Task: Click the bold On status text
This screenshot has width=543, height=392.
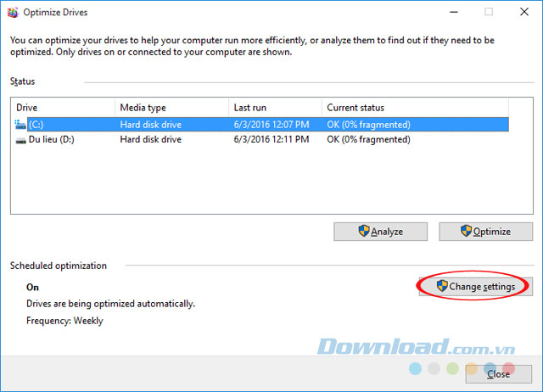Action: coord(32,288)
